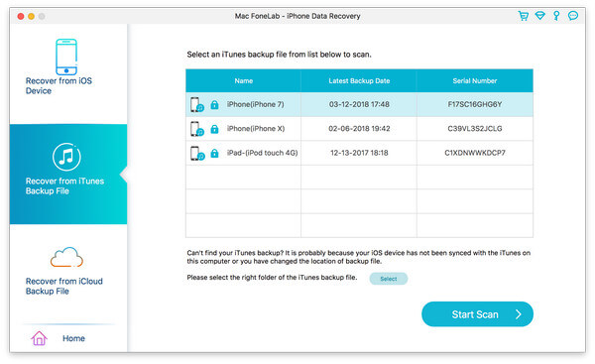Click the Select folder button
This screenshot has width=595, height=364.
tap(389, 279)
